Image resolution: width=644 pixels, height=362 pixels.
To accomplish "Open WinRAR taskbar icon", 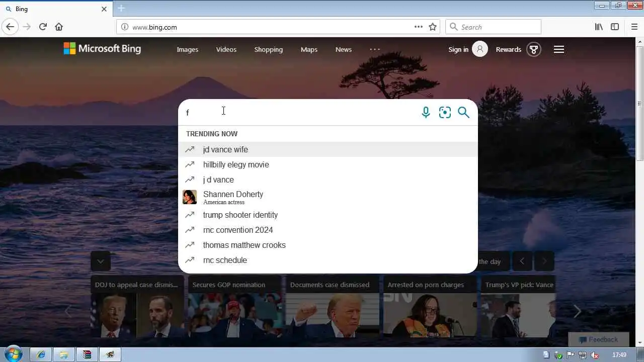I will click(87, 355).
